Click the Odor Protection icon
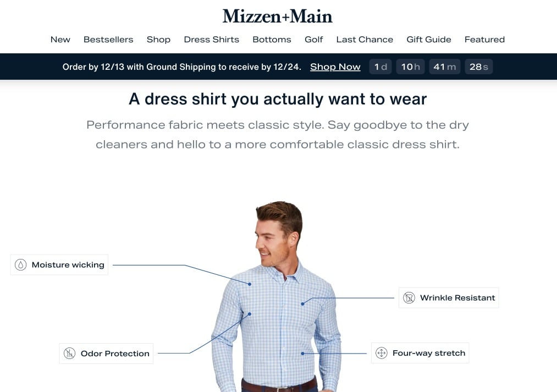This screenshot has height=392, width=557. [69, 354]
